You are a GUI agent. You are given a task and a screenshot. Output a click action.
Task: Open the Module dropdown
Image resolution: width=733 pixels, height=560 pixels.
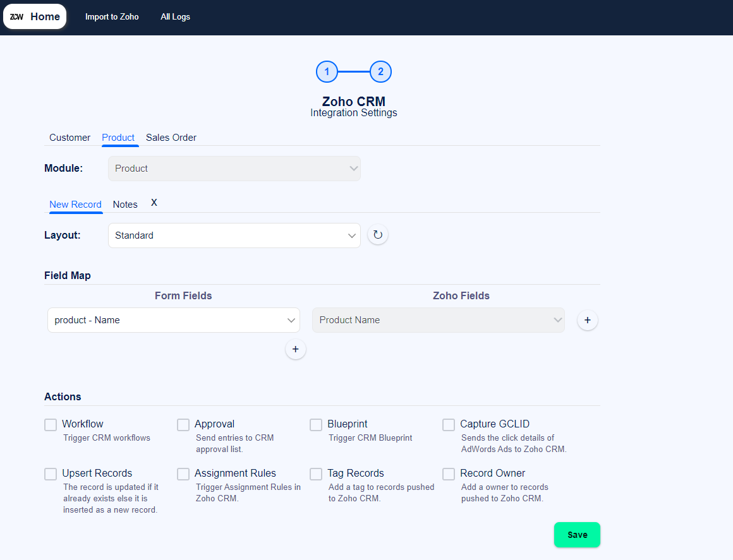pos(234,169)
